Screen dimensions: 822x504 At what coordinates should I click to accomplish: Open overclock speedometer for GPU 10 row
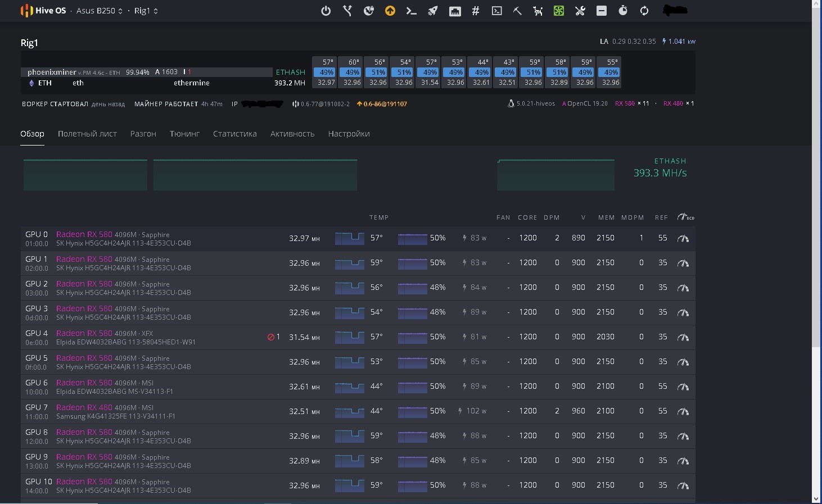pos(683,486)
